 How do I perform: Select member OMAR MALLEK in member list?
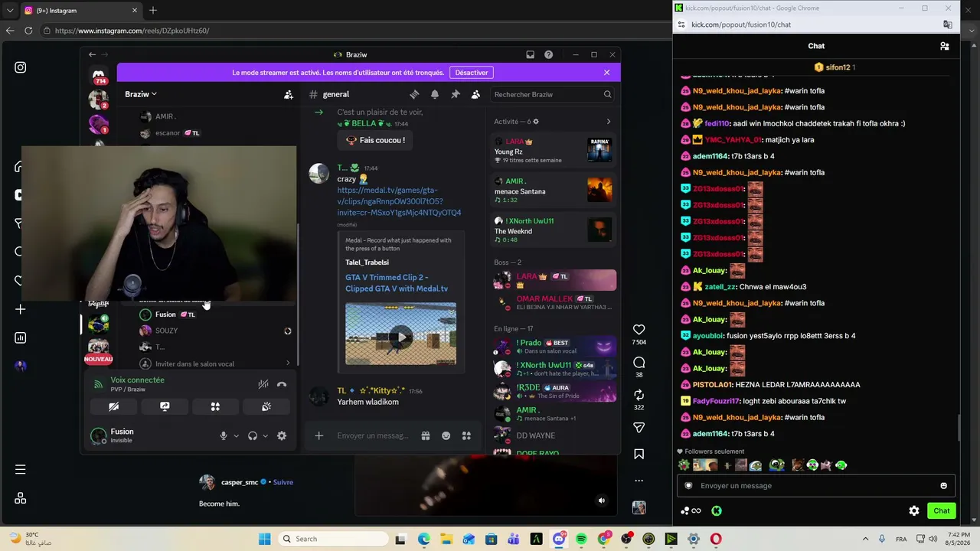[x=553, y=302]
